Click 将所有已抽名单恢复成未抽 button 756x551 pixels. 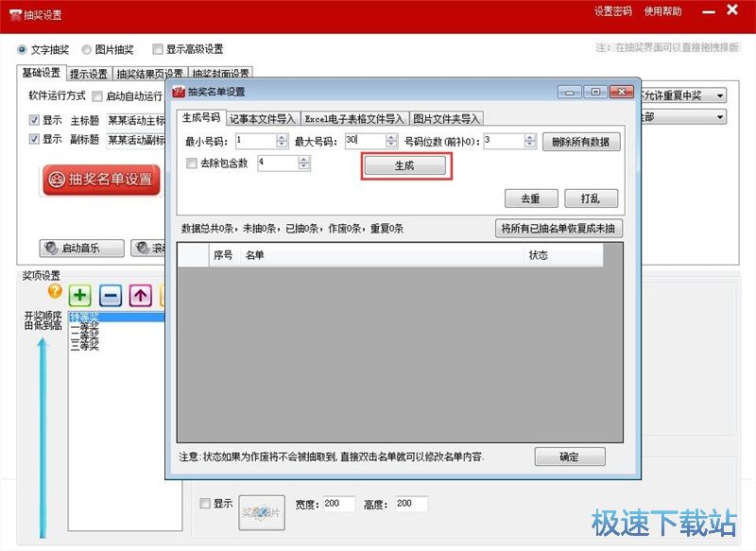pos(558,228)
